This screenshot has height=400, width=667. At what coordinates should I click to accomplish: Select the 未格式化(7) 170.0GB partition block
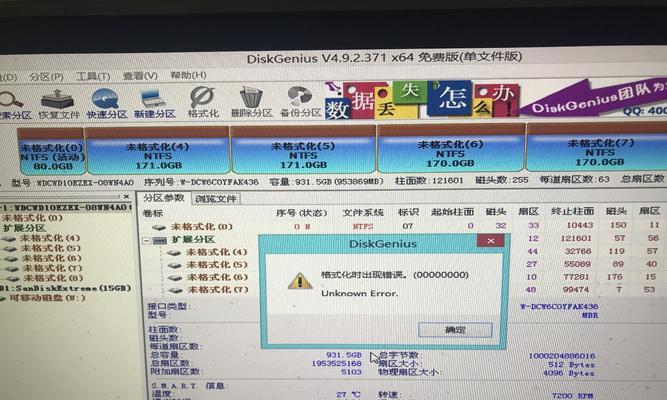599,147
